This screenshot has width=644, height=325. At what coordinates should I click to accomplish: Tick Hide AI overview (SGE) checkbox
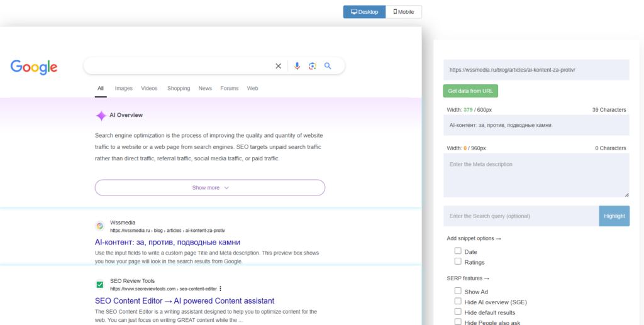tap(458, 300)
